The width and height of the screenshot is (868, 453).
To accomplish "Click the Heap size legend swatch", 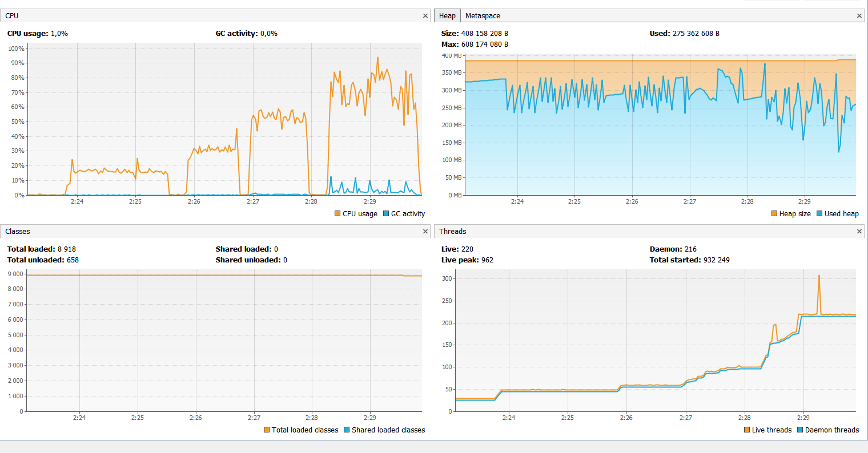I will pyautogui.click(x=774, y=214).
